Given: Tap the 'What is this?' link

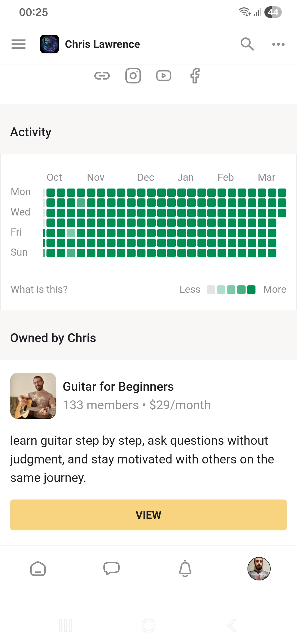Looking at the screenshot, I should coord(39,289).
